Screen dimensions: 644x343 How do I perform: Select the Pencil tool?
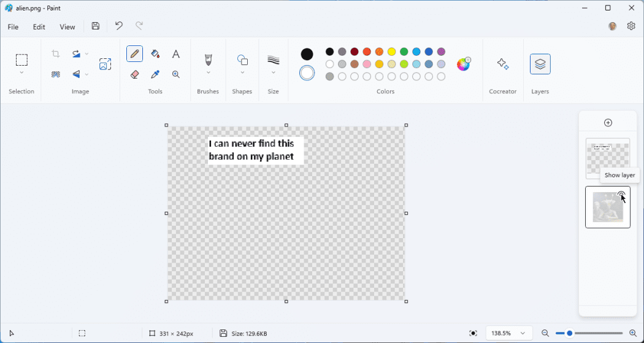135,54
